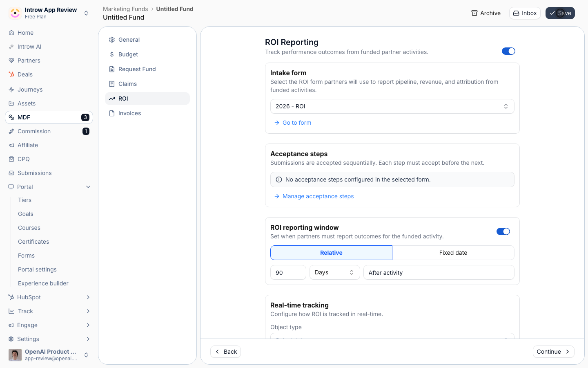Click the Journeys icon in sidebar
This screenshot has width=588, height=368.
[x=11, y=90]
